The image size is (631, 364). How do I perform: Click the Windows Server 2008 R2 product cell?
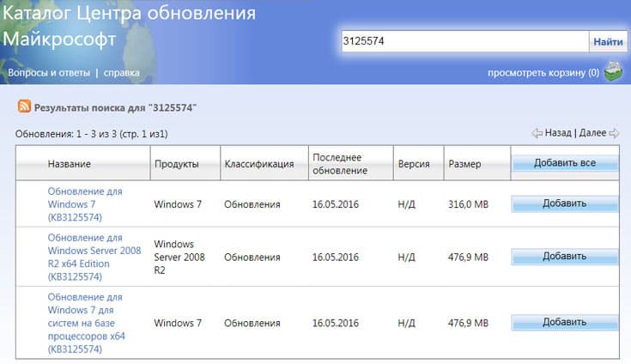tap(179, 257)
